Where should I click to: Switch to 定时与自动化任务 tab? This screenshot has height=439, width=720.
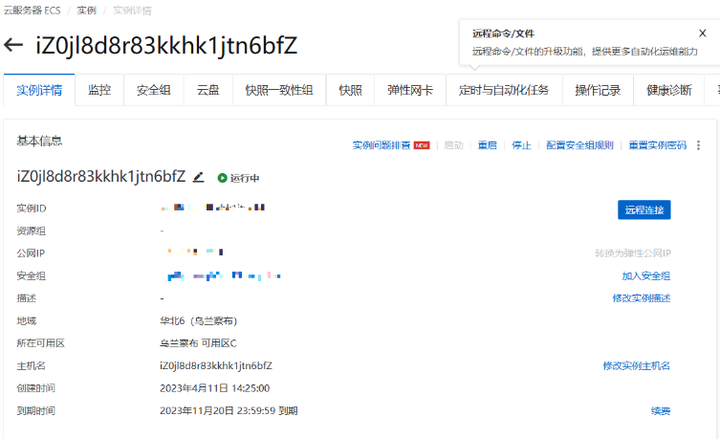coord(504,90)
